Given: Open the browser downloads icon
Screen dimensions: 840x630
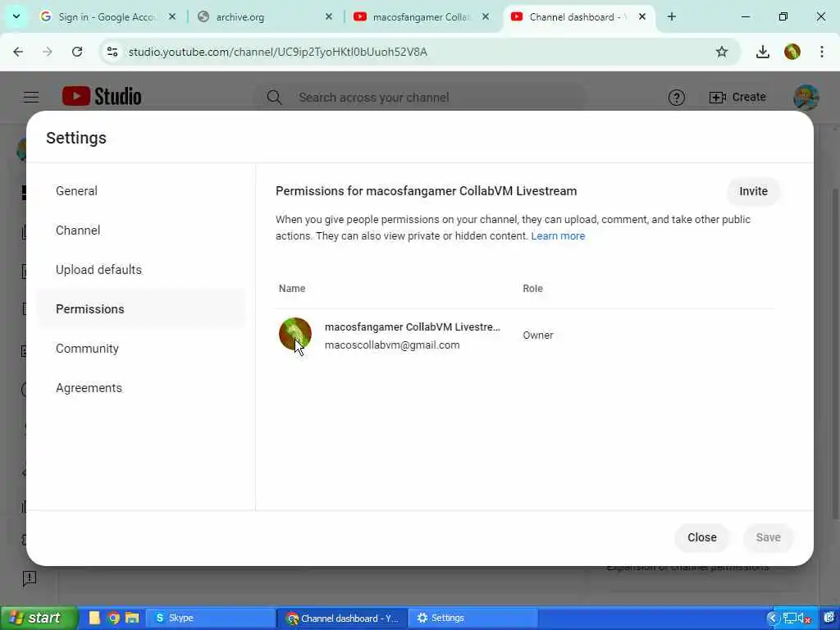Looking at the screenshot, I should click(x=762, y=52).
